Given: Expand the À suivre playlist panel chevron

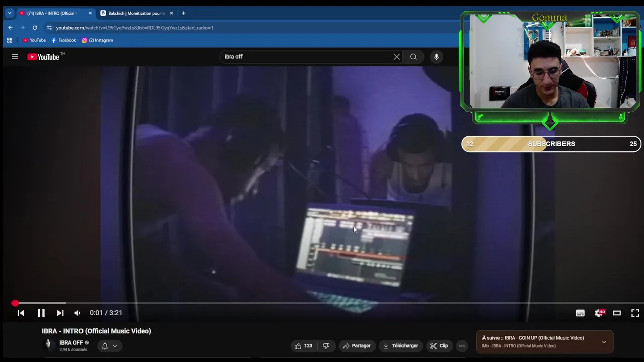Looking at the screenshot, I should point(604,342).
